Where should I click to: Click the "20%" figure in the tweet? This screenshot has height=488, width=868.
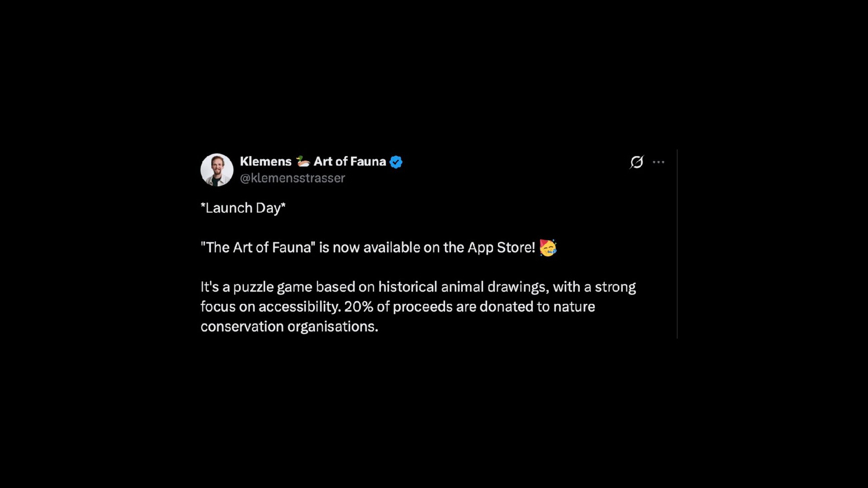[359, 307]
